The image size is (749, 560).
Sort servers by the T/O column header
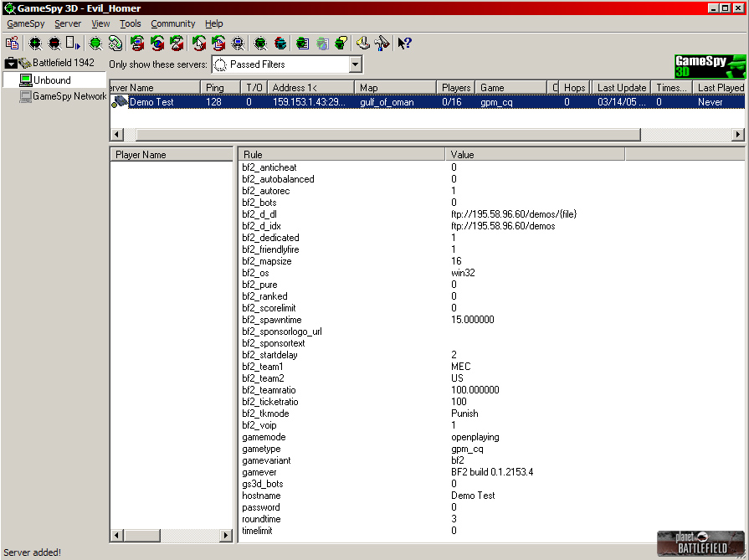[x=254, y=87]
